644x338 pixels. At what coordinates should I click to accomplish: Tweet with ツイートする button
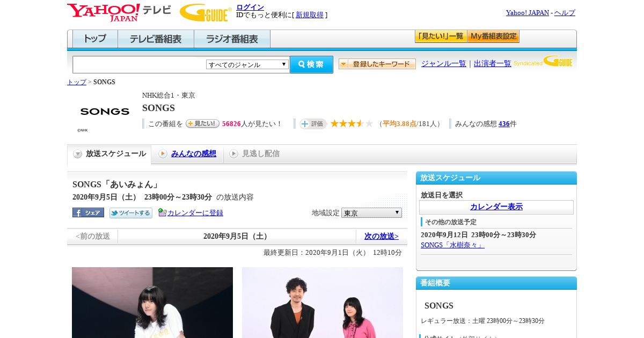131,213
